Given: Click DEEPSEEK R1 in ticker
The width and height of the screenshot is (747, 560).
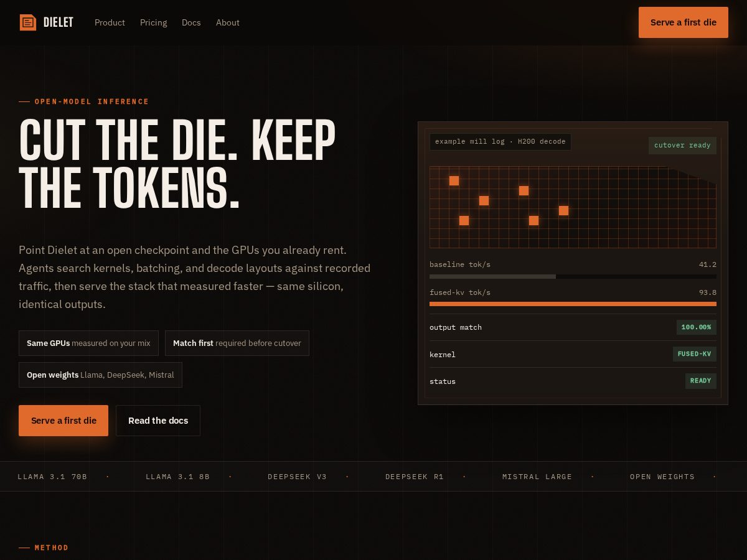Looking at the screenshot, I should tap(415, 477).
